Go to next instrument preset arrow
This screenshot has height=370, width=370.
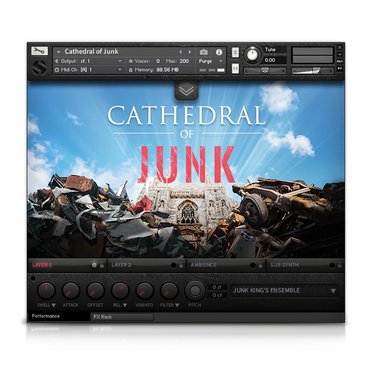pyautogui.click(x=190, y=52)
